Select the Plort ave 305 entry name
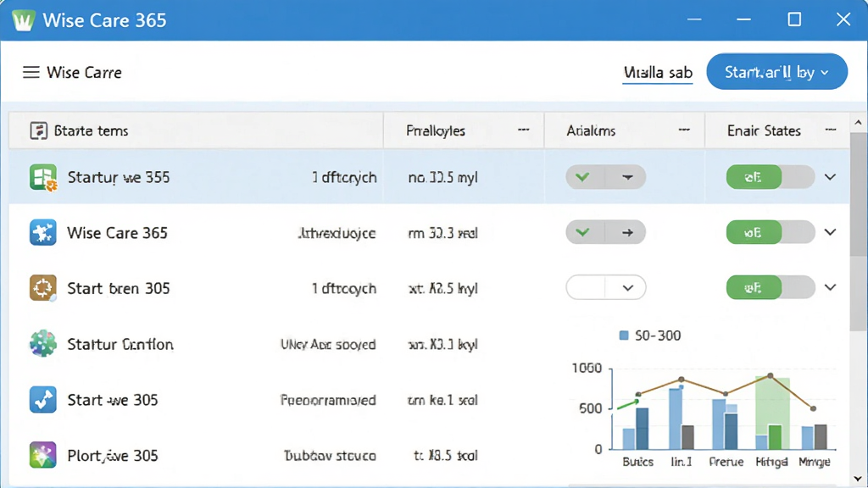Viewport: 868px width, 488px height. click(113, 455)
